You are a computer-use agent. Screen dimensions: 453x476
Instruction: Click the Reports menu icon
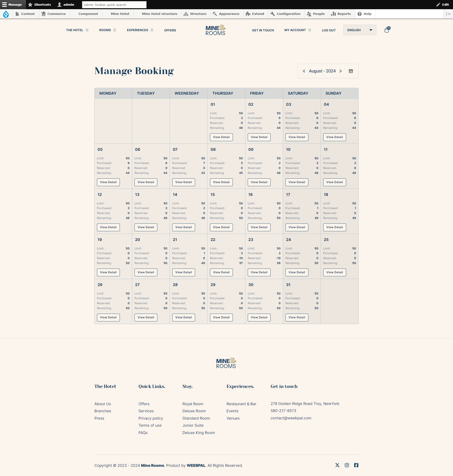[x=333, y=14]
